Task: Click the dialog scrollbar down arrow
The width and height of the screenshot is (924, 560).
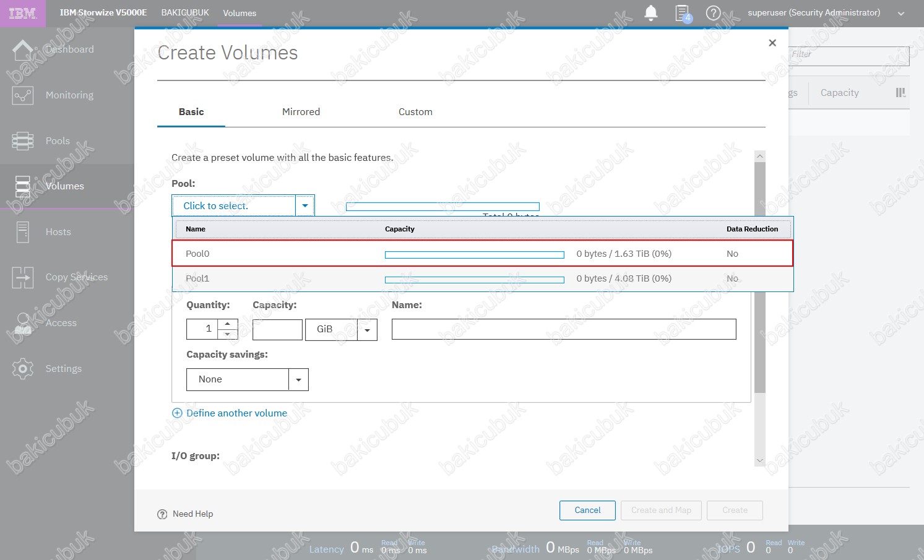Action: point(760,461)
